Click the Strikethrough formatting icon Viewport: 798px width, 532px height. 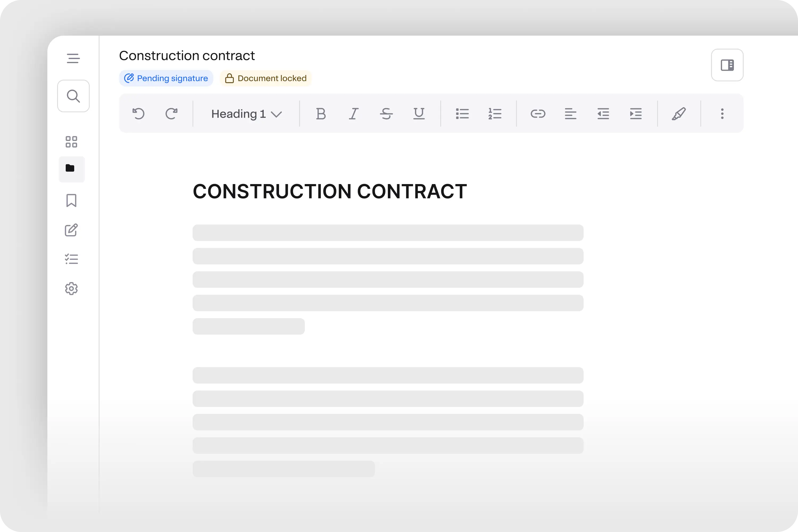(386, 113)
